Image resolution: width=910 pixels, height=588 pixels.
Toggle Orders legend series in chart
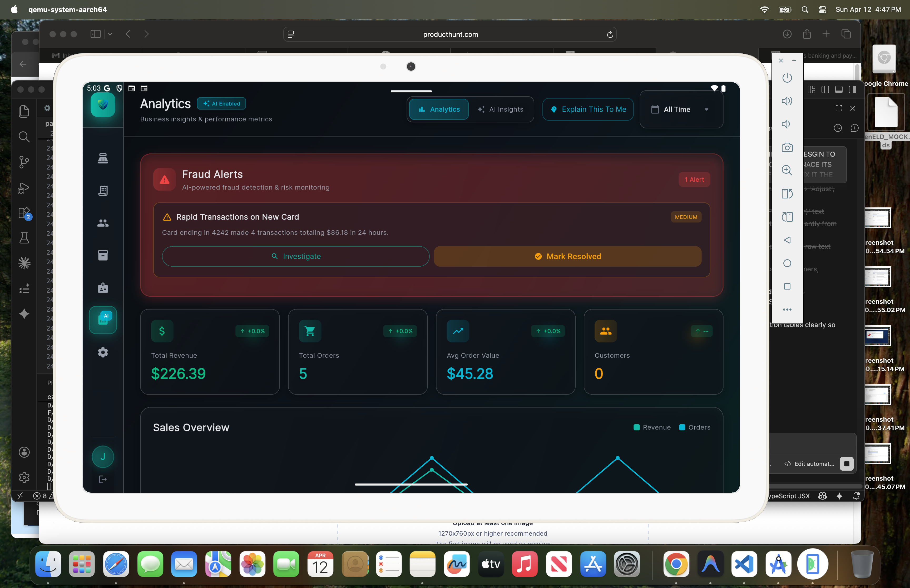(694, 427)
